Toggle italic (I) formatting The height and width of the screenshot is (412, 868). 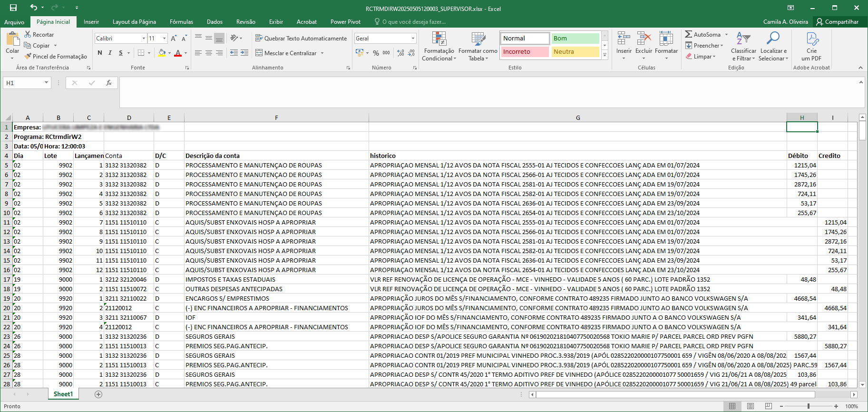point(110,53)
